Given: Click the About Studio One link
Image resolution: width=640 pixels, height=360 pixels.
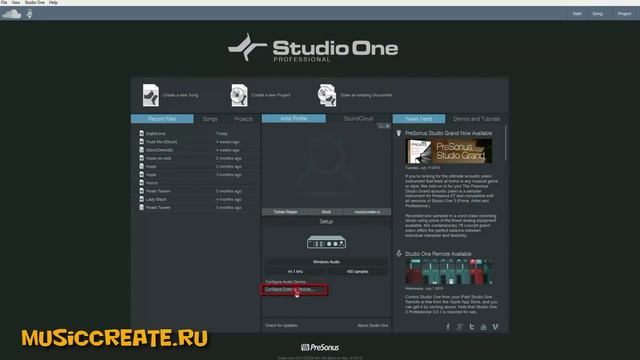Looking at the screenshot, I should click(373, 325).
